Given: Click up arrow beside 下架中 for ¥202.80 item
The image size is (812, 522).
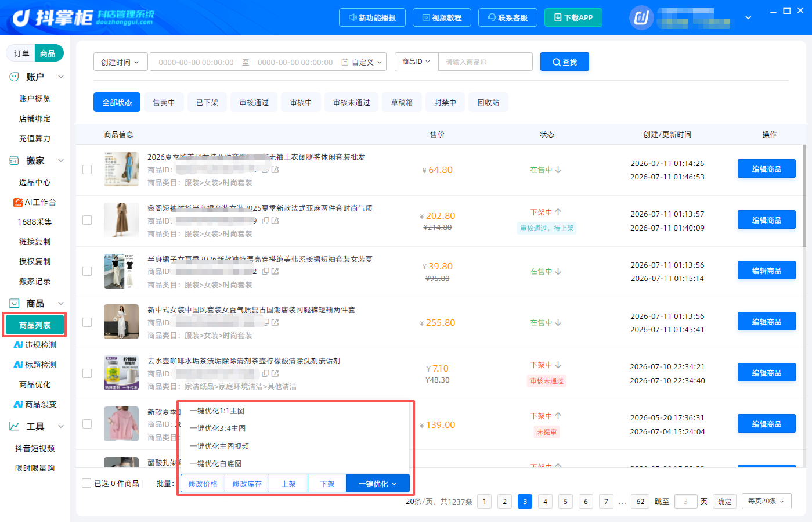Looking at the screenshot, I should click(558, 212).
